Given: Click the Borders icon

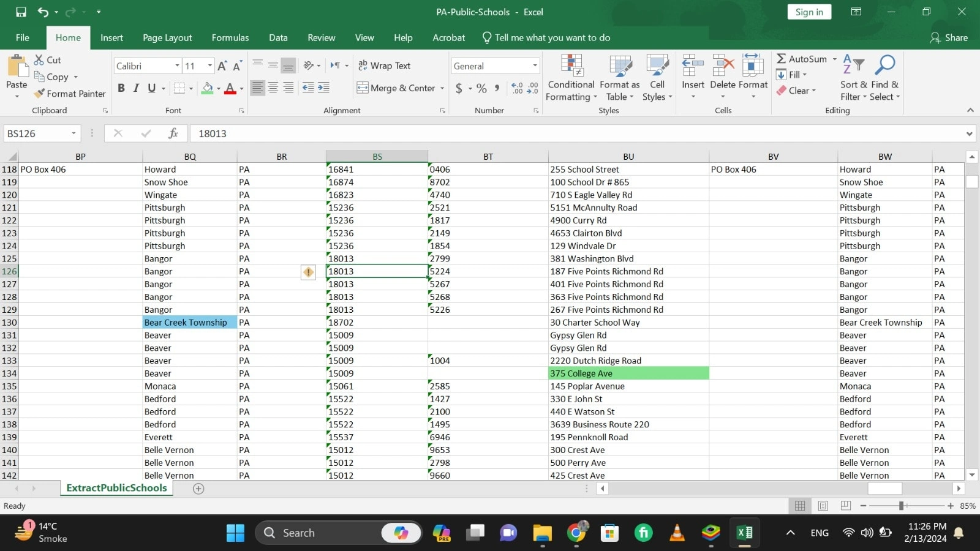Looking at the screenshot, I should pos(179,88).
